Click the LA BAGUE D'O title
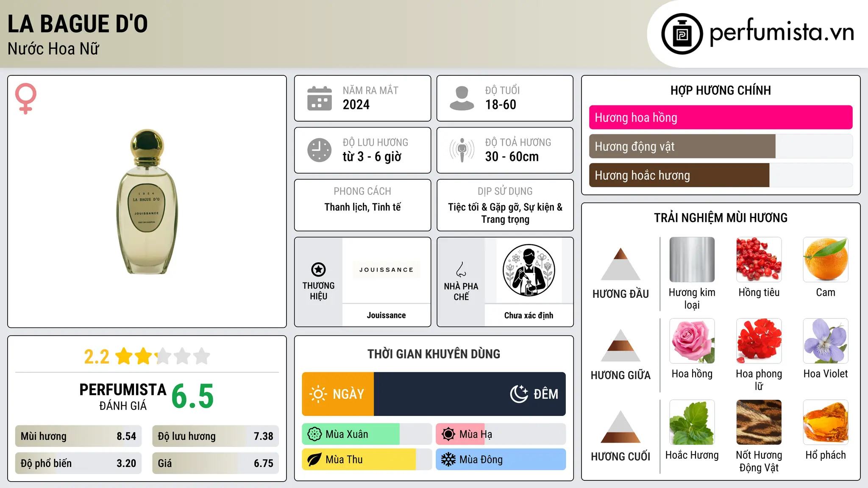The height and width of the screenshot is (488, 868). tap(78, 24)
